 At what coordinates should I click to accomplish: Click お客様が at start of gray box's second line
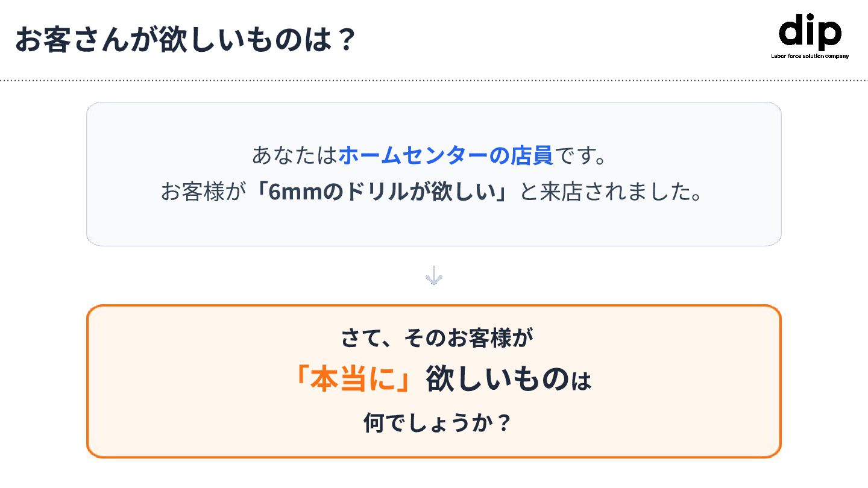(x=204, y=192)
